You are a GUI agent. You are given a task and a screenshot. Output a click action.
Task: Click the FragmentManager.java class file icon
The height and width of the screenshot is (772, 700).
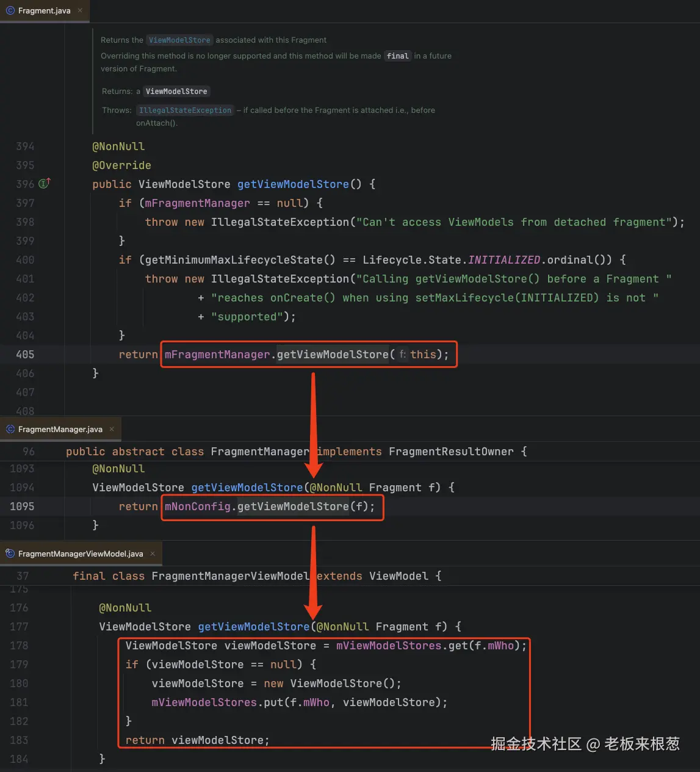click(10, 429)
